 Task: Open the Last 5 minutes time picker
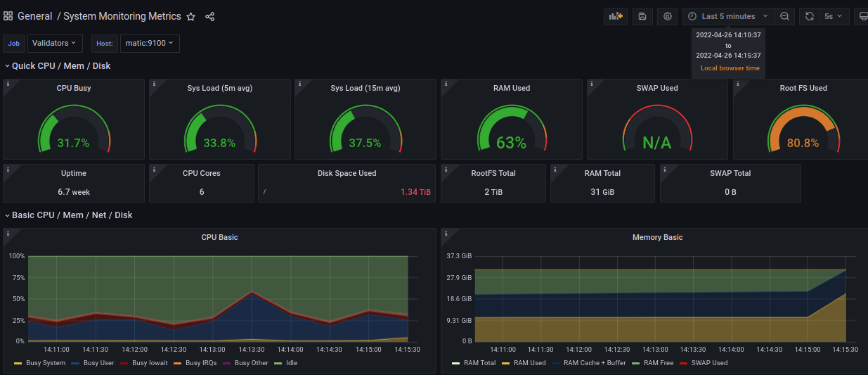728,16
